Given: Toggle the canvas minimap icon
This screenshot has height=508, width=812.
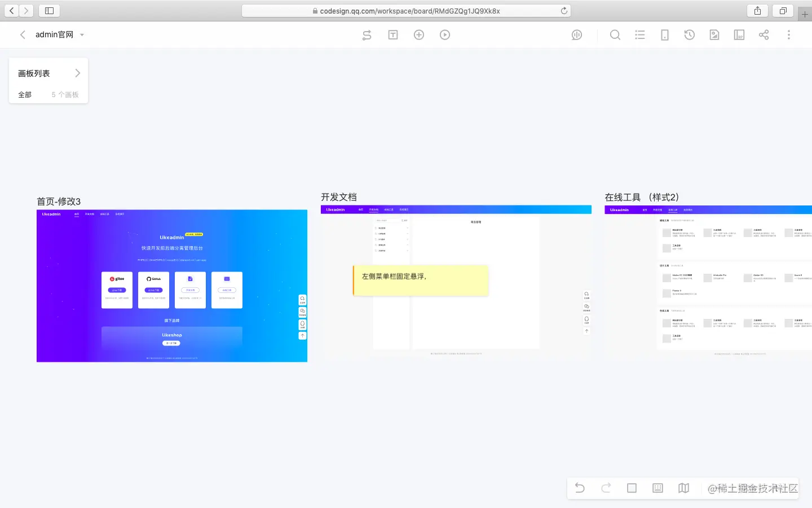Looking at the screenshot, I should pyautogui.click(x=683, y=488).
